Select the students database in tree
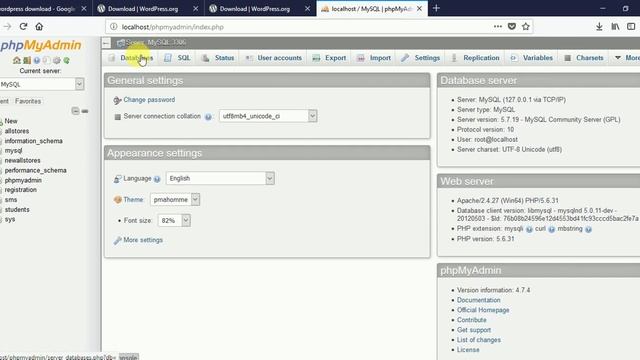Image resolution: width=640 pixels, height=360 pixels. 17,209
